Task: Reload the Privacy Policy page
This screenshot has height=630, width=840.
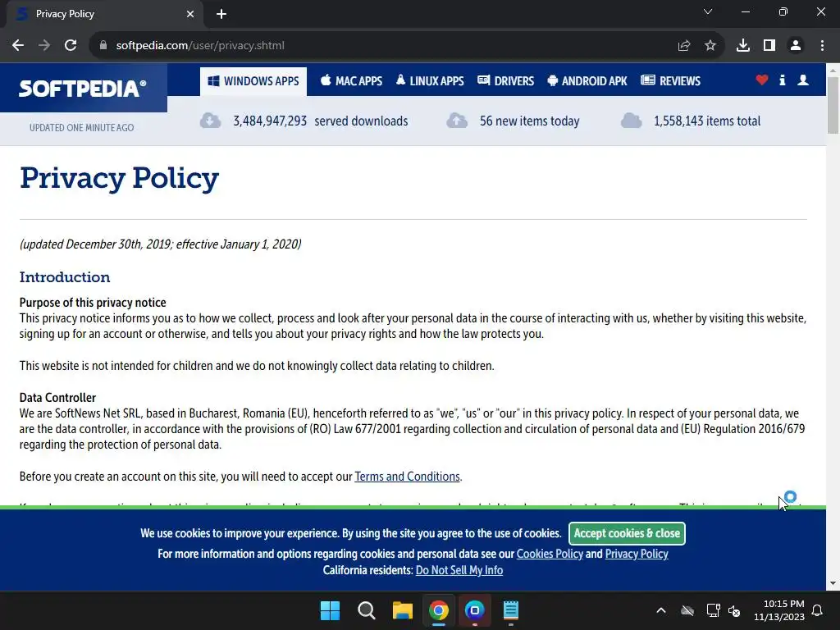Action: coord(71,46)
